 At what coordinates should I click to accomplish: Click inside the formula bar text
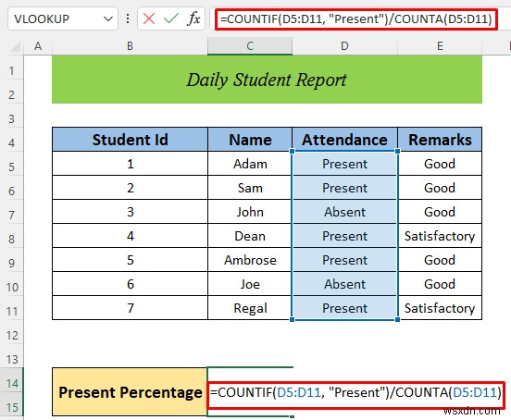coord(355,19)
